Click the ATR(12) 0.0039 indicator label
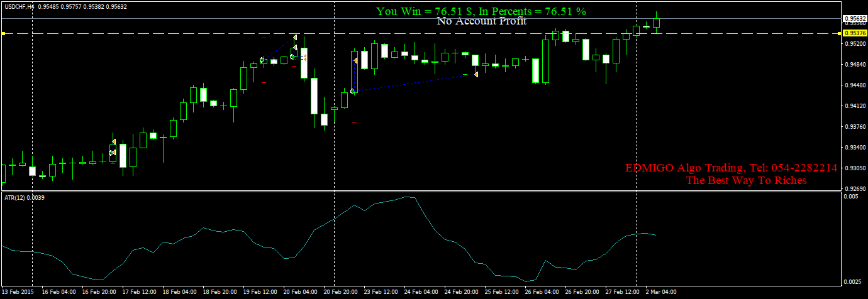The image size is (868, 299). pyautogui.click(x=24, y=198)
